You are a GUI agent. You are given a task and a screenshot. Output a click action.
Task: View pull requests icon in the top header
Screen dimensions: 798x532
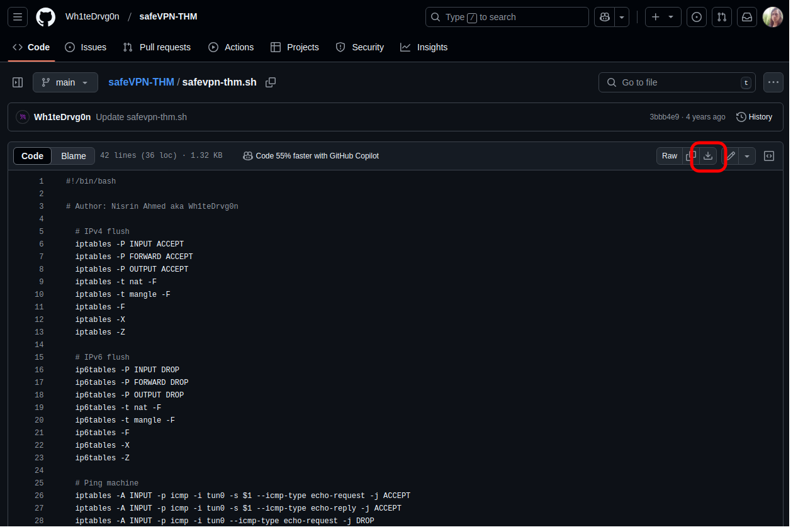[722, 17]
